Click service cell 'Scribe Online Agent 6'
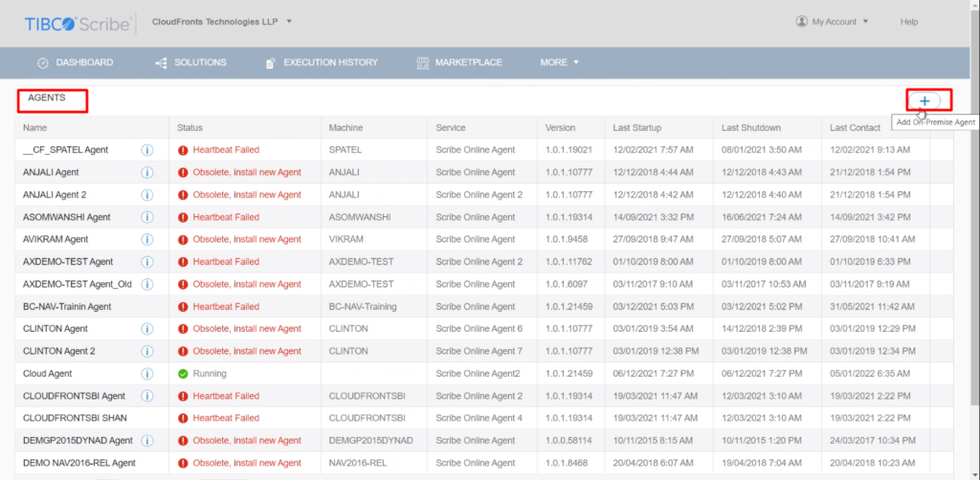Image resolution: width=980 pixels, height=480 pixels. [x=479, y=329]
